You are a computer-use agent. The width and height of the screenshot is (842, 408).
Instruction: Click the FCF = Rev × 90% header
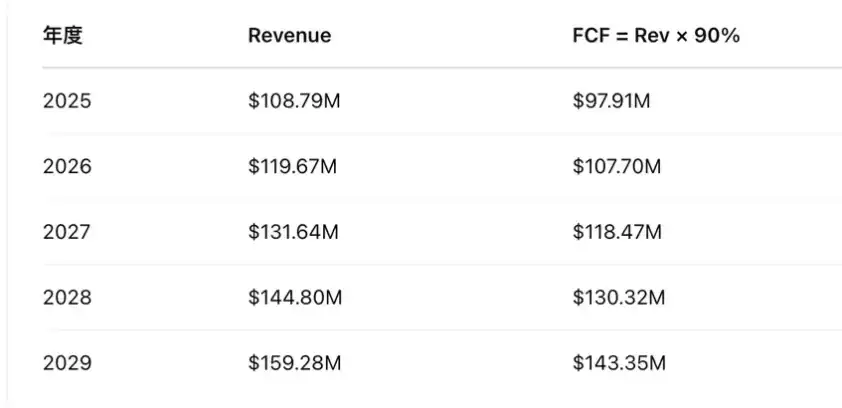point(655,36)
